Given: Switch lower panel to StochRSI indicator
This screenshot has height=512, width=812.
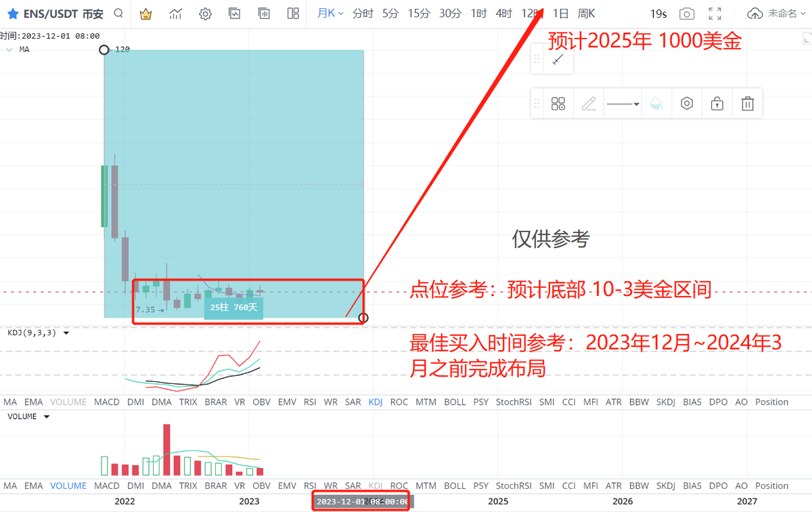Looking at the screenshot, I should (x=514, y=402).
